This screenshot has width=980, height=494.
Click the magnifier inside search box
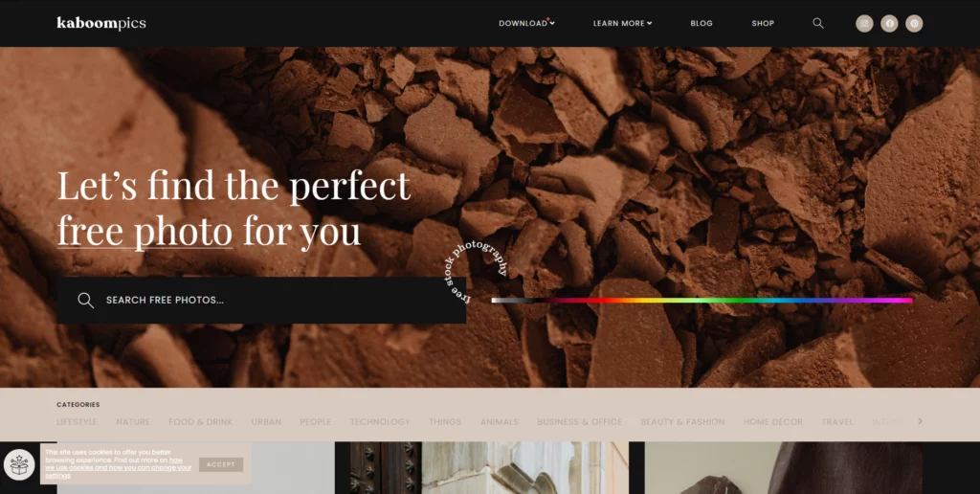[85, 301]
